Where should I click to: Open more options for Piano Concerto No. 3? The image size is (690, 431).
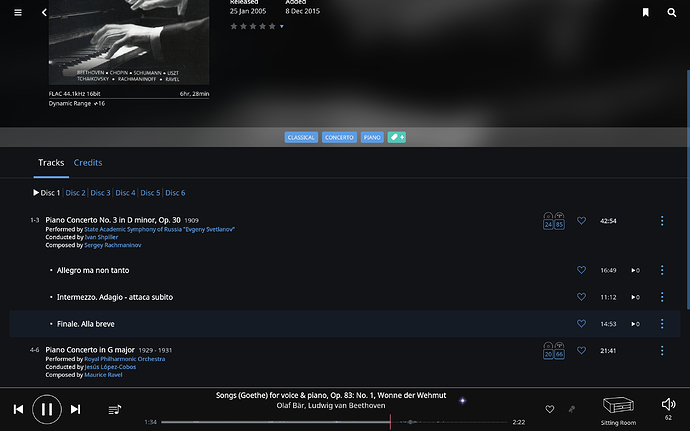point(662,221)
